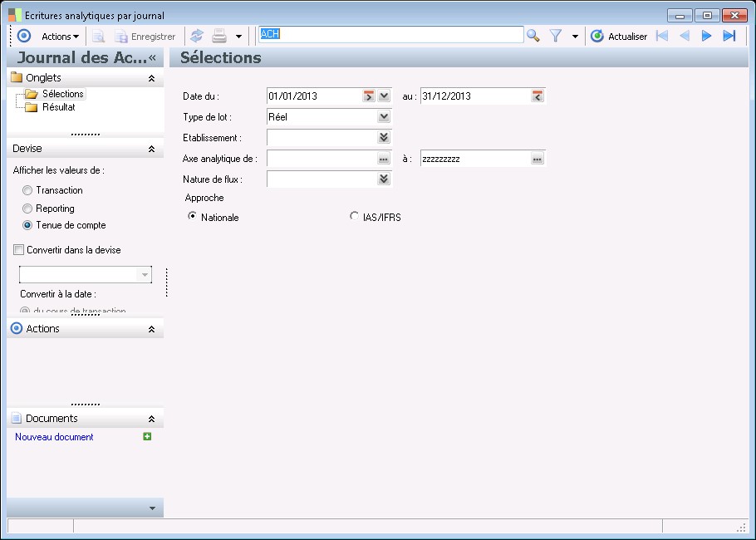The image size is (756, 540).
Task: Open the Nature de flux dropdown
Action: (x=384, y=179)
